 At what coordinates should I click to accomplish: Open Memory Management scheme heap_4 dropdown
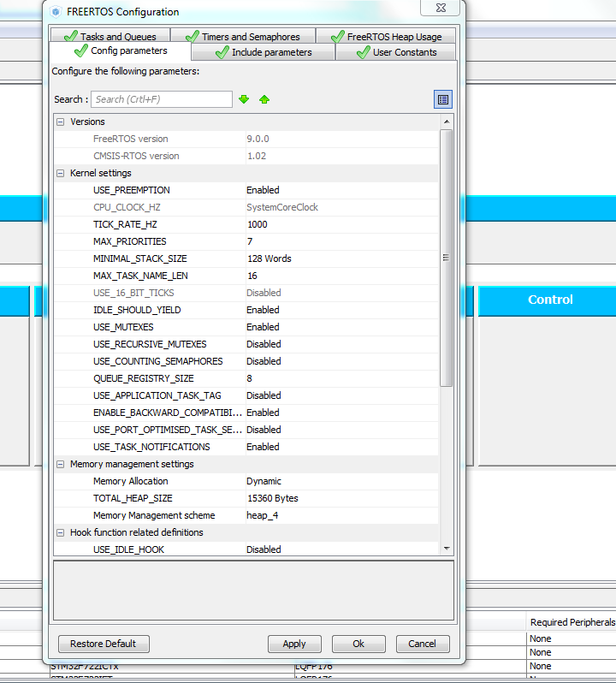click(341, 515)
